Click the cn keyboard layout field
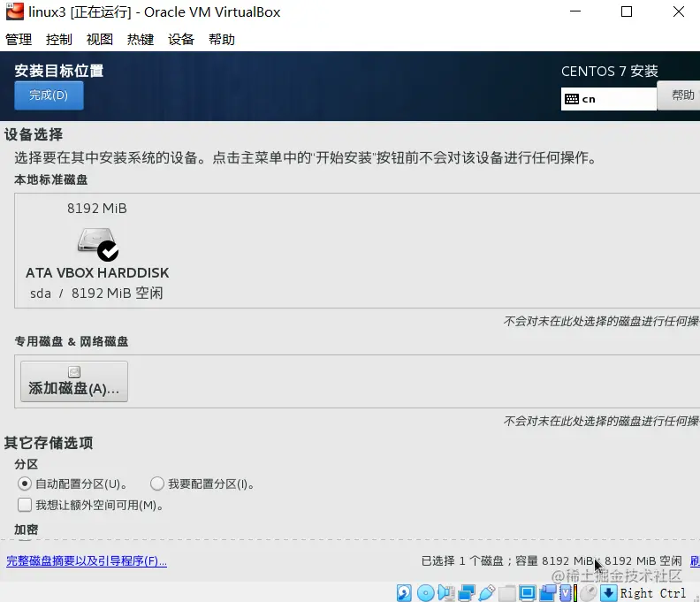This screenshot has width=700, height=602. [608, 99]
